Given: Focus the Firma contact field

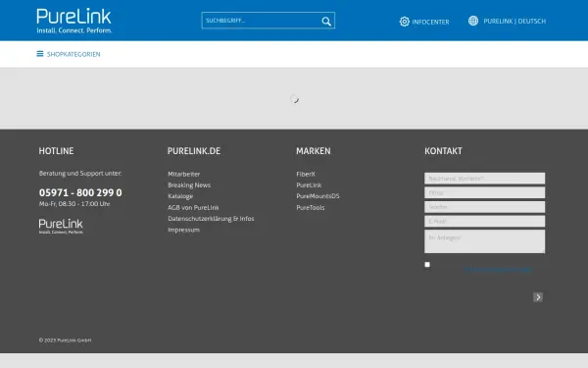Looking at the screenshot, I should (x=484, y=192).
